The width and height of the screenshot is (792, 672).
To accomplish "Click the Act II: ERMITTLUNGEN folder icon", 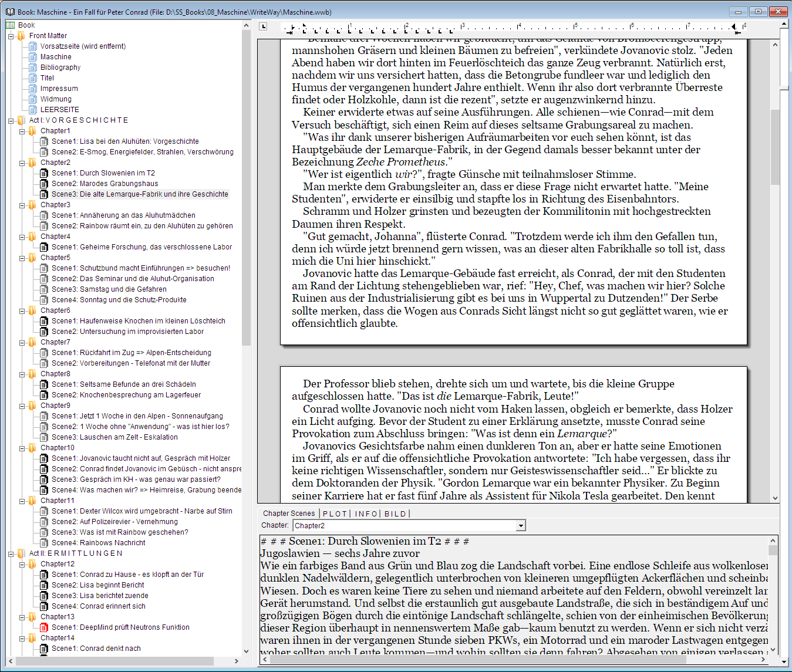I will [x=22, y=553].
